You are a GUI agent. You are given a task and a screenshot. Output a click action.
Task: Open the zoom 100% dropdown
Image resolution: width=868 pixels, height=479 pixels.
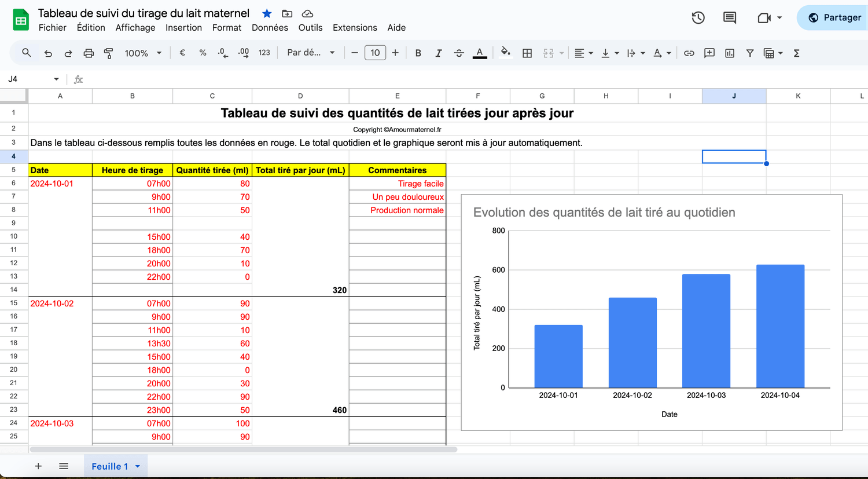[x=143, y=53]
